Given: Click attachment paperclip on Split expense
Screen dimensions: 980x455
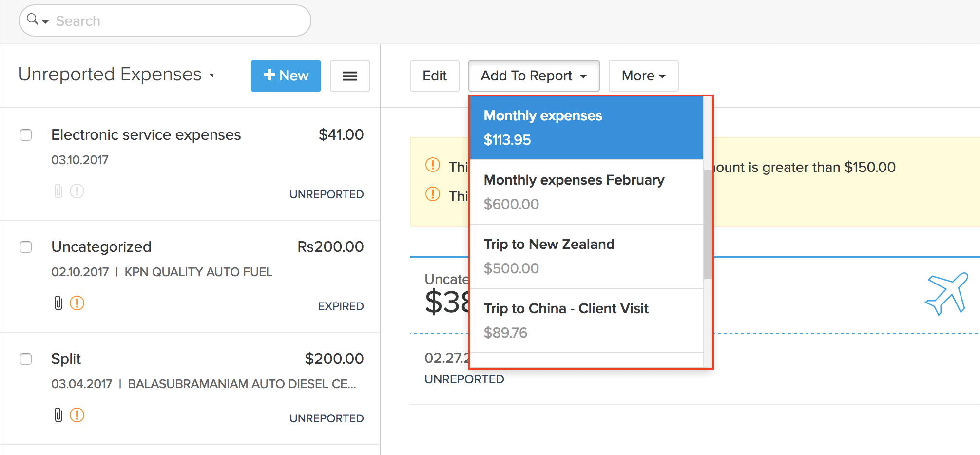Looking at the screenshot, I should (58, 415).
